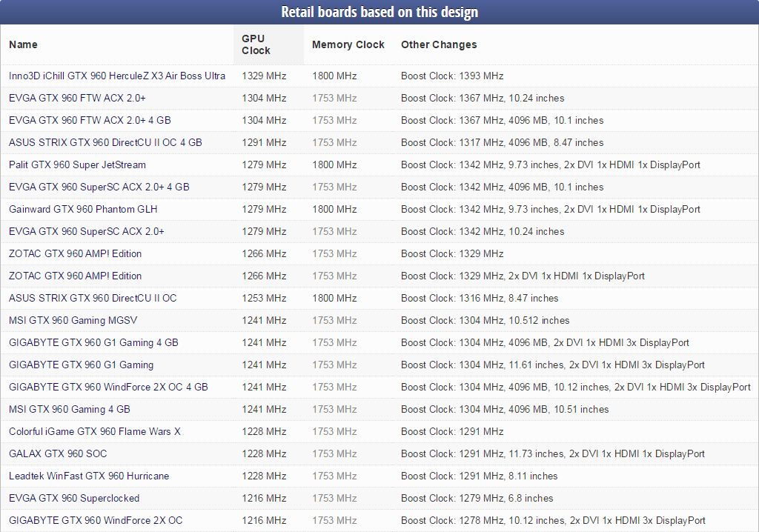Open MSI GTX 960 Gaming MGSV
The height and width of the screenshot is (532, 759).
(73, 320)
